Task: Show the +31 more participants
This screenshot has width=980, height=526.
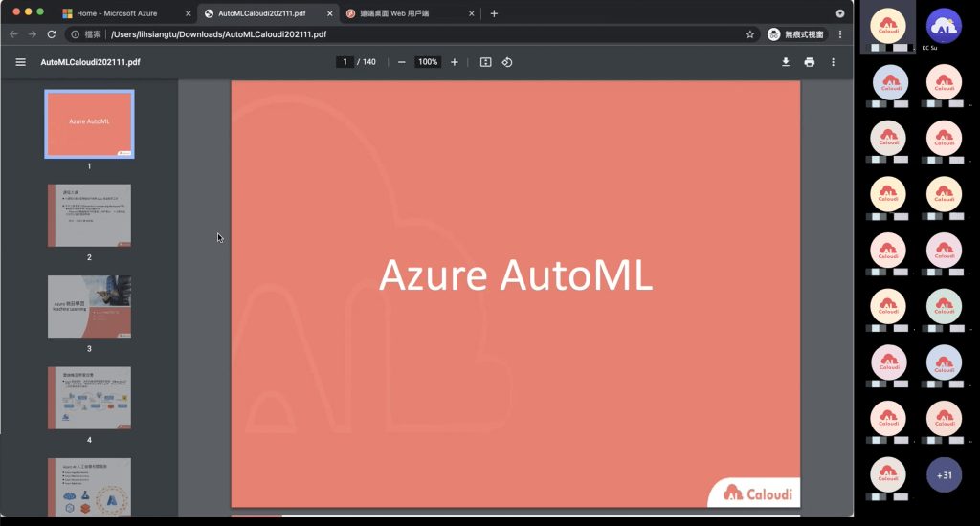Action: click(944, 475)
